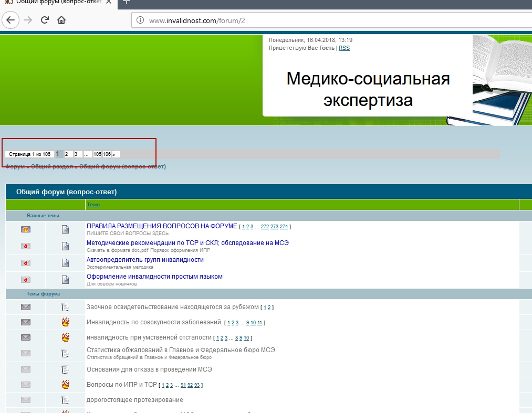Sort topics by 'Тема' column header
This screenshot has width=532, height=413.
pyautogui.click(x=93, y=205)
